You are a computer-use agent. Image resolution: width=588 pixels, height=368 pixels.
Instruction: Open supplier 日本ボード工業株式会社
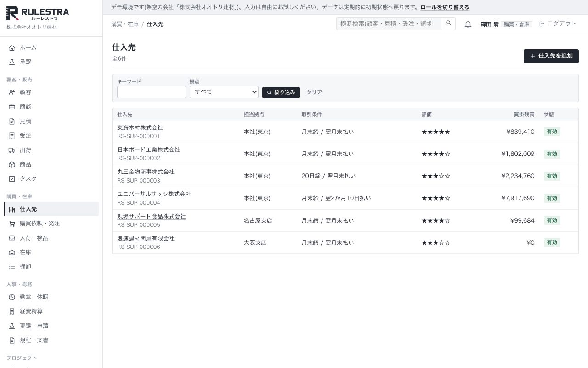(x=148, y=150)
